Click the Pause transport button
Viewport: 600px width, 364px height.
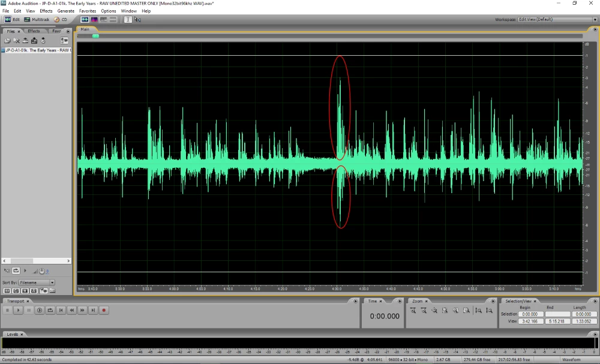click(29, 311)
